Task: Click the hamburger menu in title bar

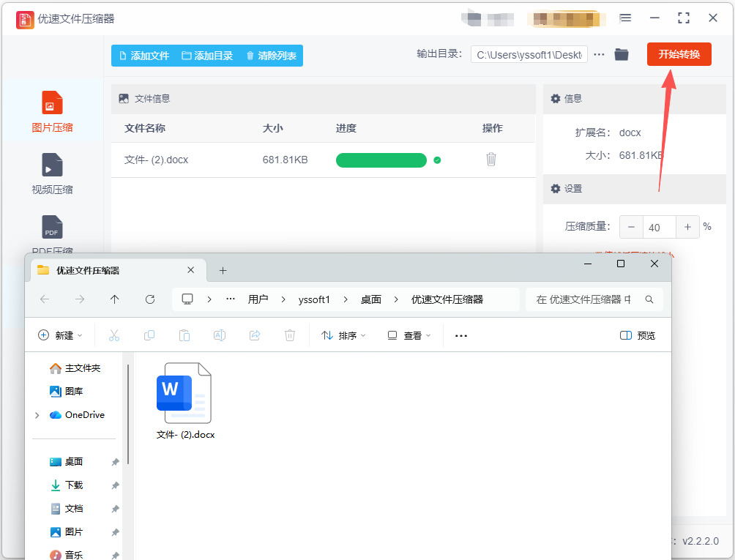Action: pos(625,18)
